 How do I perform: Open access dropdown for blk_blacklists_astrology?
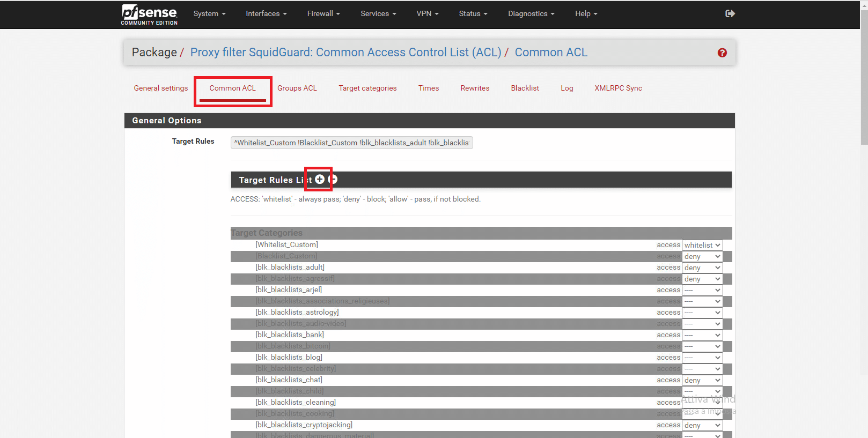(702, 313)
